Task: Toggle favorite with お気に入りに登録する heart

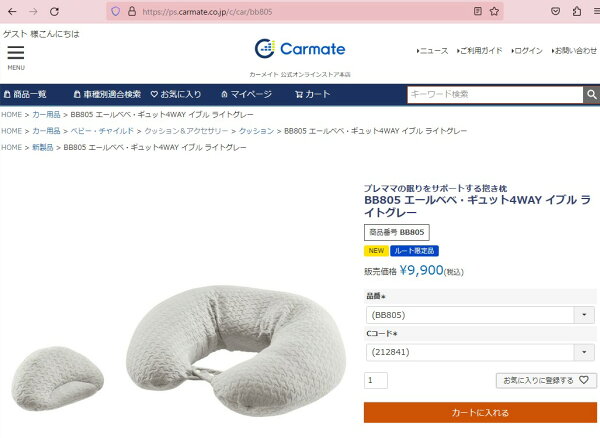Action: click(546, 380)
